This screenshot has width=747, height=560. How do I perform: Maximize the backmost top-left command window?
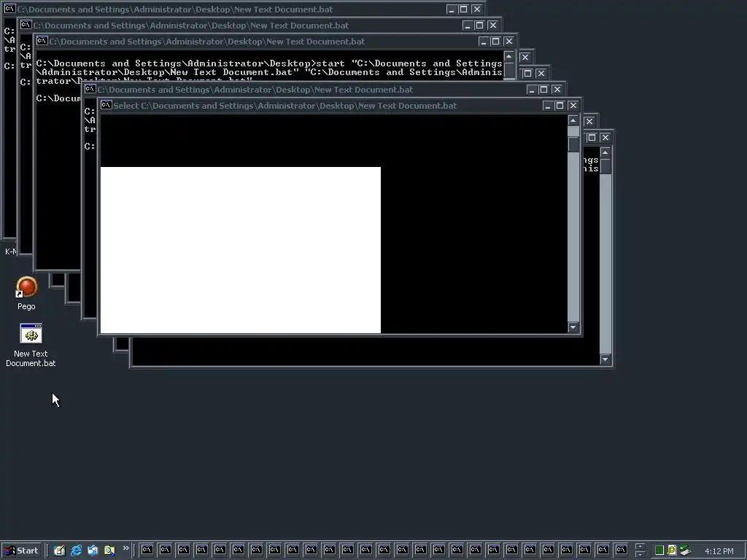tap(464, 9)
